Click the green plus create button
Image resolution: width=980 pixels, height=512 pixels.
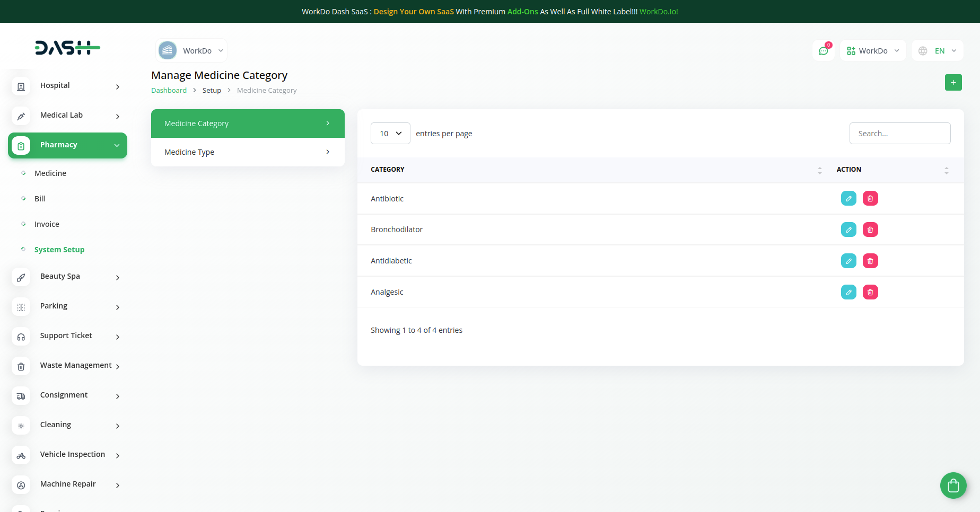tap(953, 82)
